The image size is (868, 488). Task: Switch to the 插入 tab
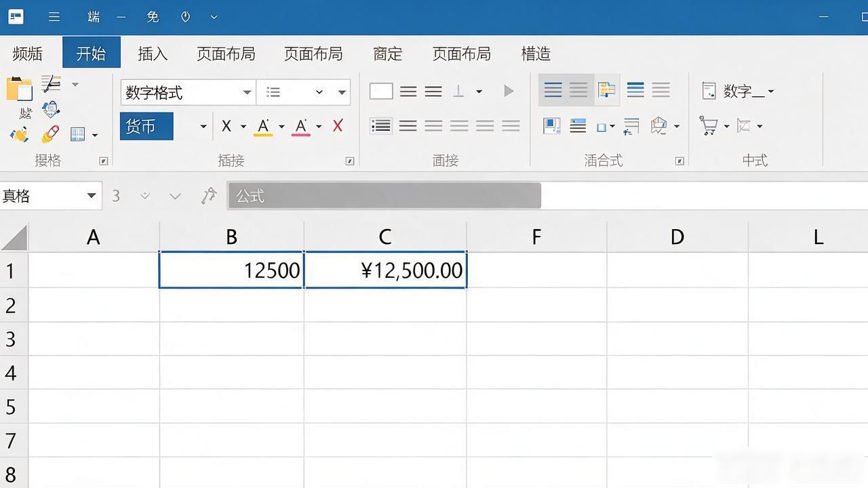pyautogui.click(x=153, y=54)
